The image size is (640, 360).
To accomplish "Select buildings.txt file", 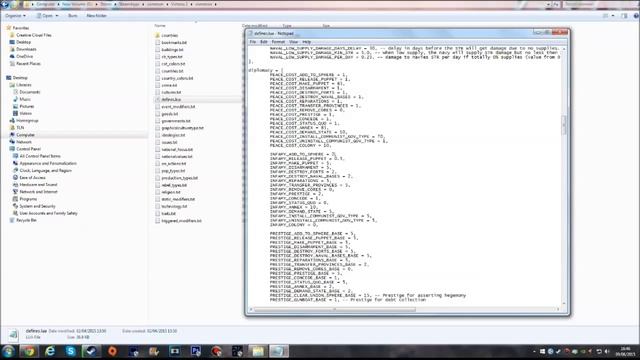I will (x=172, y=50).
